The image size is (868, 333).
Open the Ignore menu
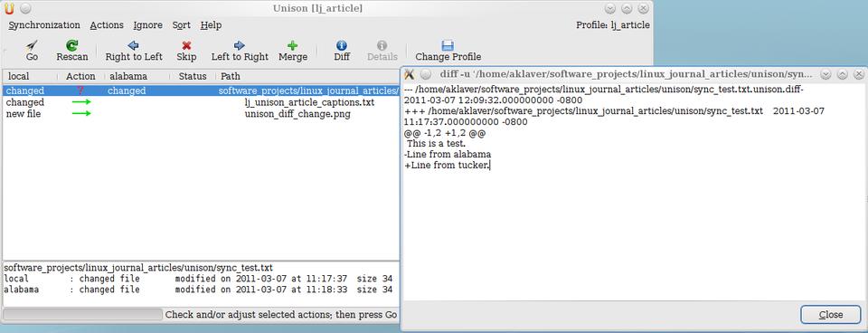click(x=147, y=25)
